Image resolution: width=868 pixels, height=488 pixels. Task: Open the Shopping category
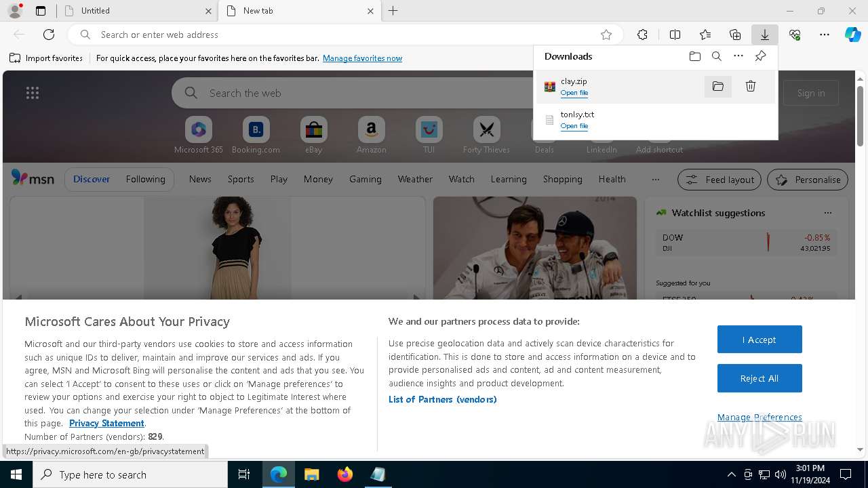click(x=563, y=179)
